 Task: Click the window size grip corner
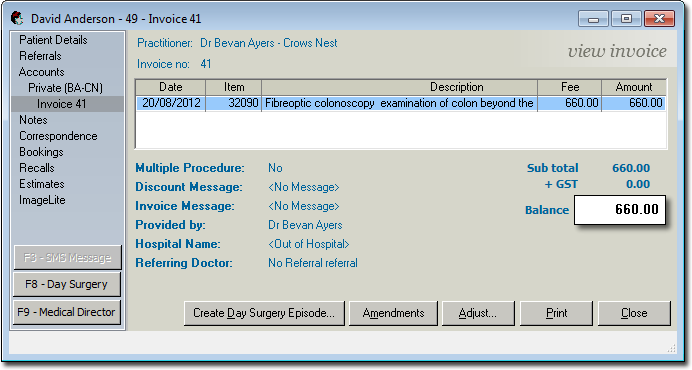672,348
